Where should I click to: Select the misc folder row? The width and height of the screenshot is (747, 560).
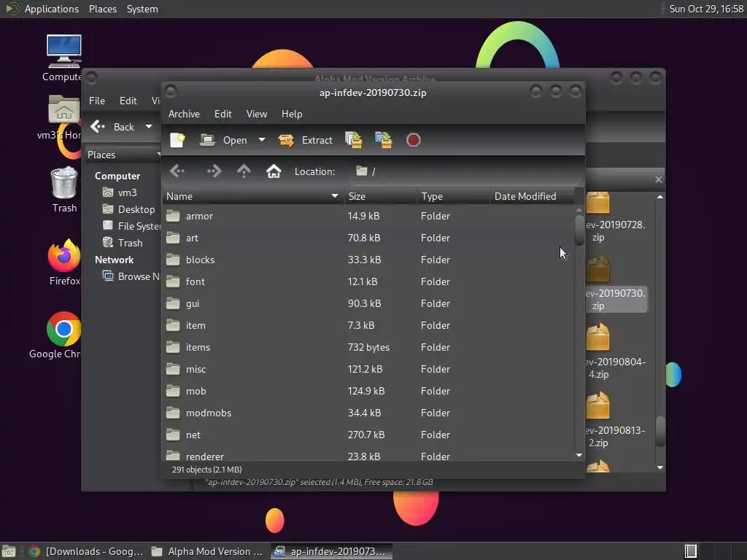pos(368,369)
